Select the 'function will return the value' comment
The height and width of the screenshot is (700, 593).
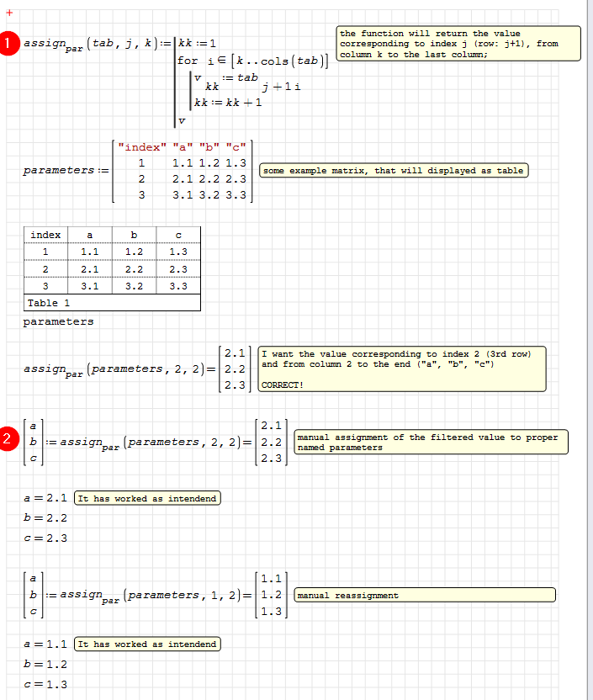458,44
